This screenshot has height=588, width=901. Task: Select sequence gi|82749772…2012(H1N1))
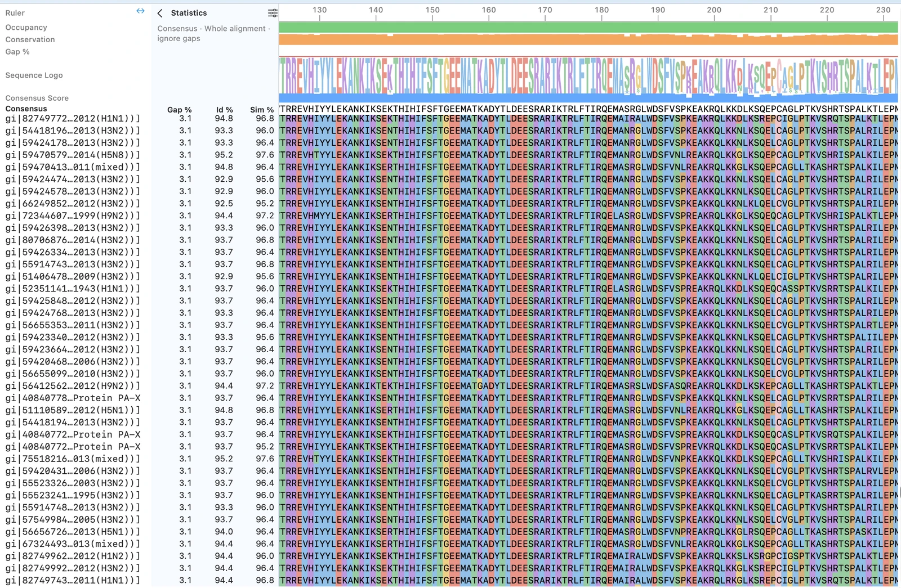click(x=73, y=119)
